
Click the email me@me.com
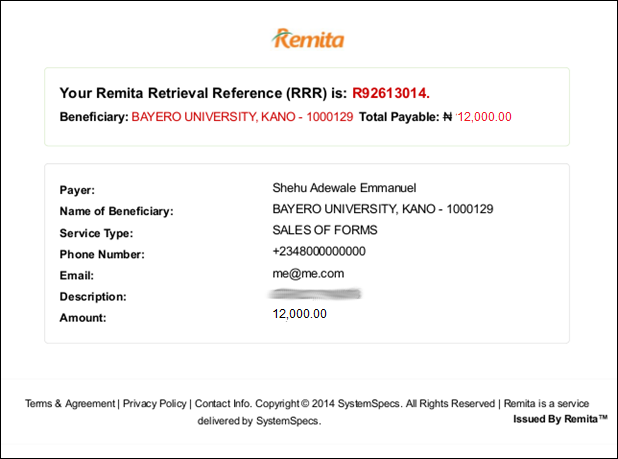pyautogui.click(x=308, y=273)
